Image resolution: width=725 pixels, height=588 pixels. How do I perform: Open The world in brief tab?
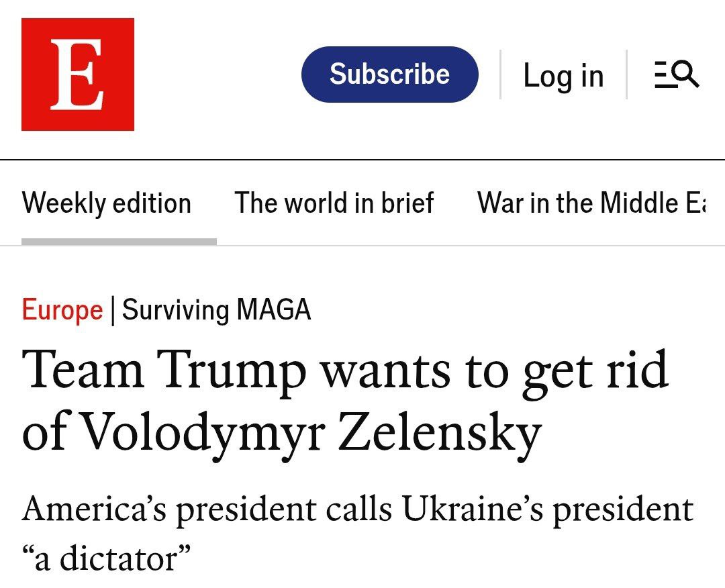click(x=334, y=203)
